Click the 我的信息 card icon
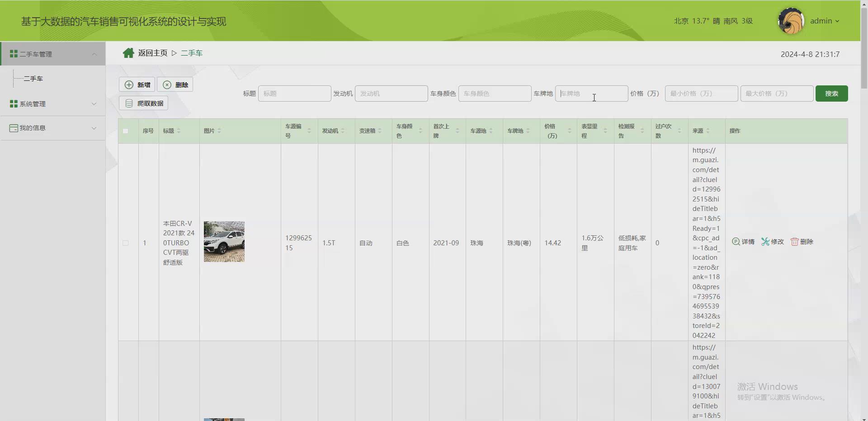 click(x=14, y=128)
